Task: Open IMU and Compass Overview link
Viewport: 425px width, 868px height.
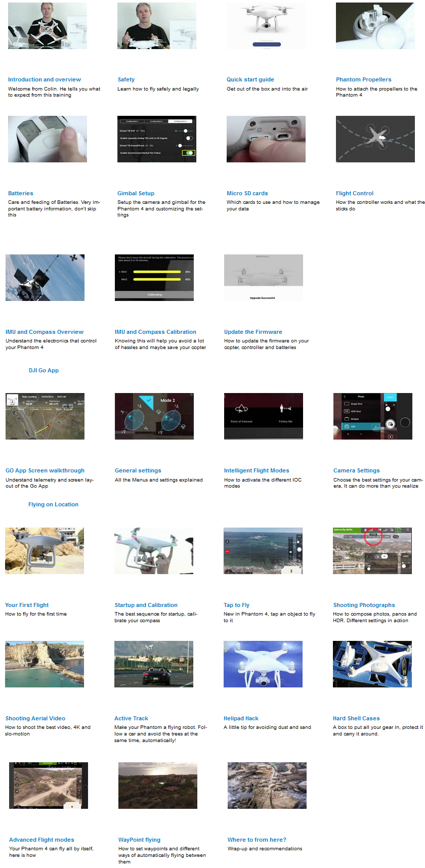Action: click(45, 332)
